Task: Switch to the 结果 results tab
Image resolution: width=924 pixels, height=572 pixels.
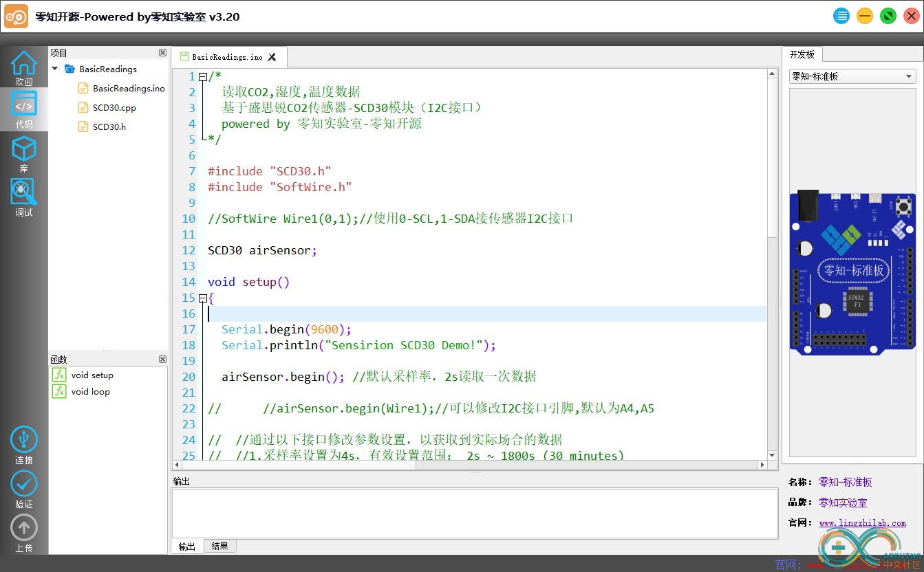Action: (x=220, y=546)
